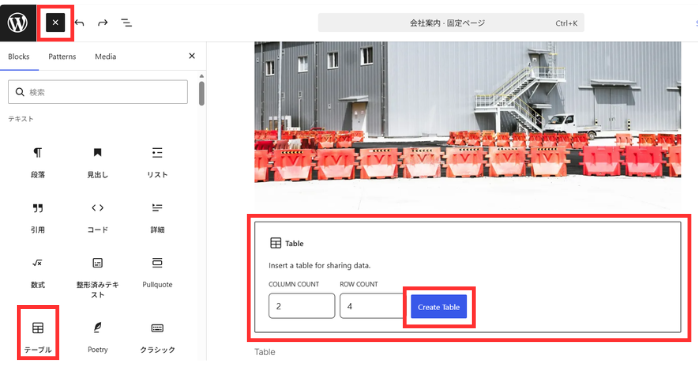Open the Media tab

click(x=106, y=57)
